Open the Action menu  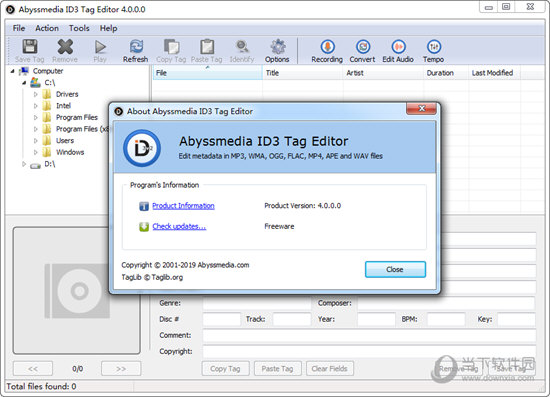(47, 28)
